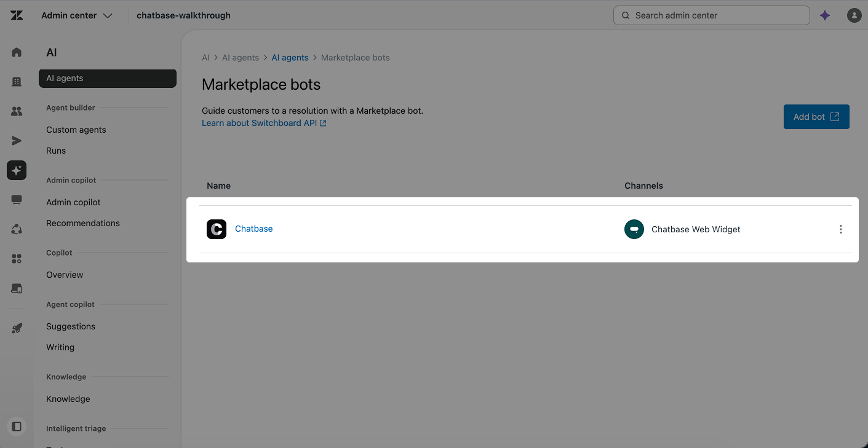
Task: Click the chatbase-walkthrough account name
Action: 183,15
